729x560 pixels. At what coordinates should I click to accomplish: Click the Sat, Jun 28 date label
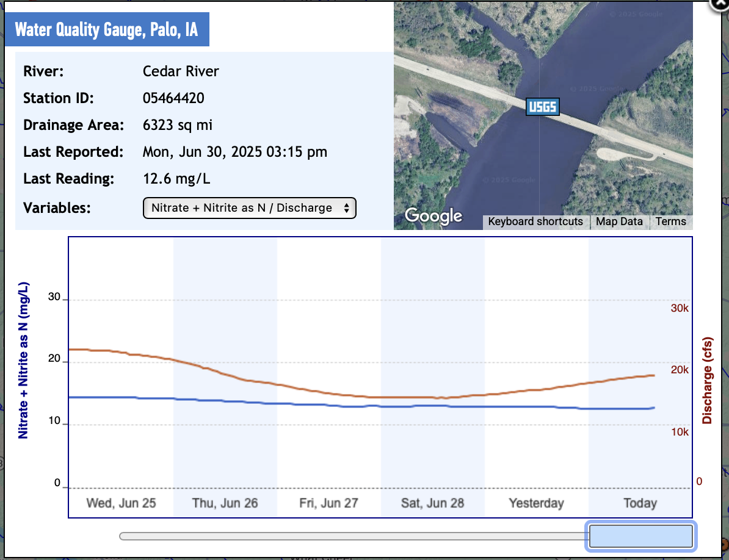tap(432, 503)
